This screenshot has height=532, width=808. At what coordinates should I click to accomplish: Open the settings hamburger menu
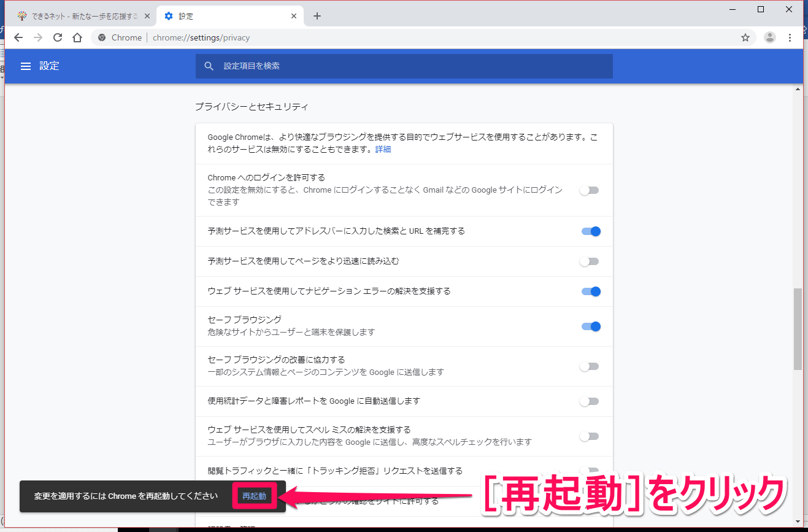tap(26, 66)
